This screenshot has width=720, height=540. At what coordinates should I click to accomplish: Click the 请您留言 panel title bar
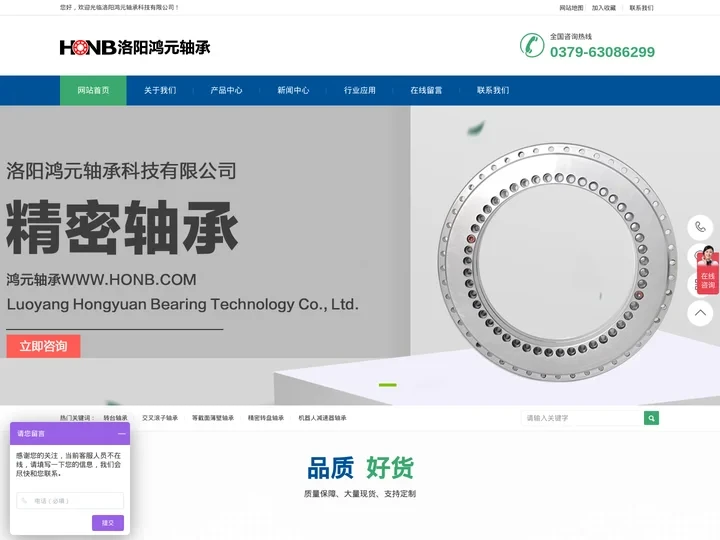click(70, 433)
